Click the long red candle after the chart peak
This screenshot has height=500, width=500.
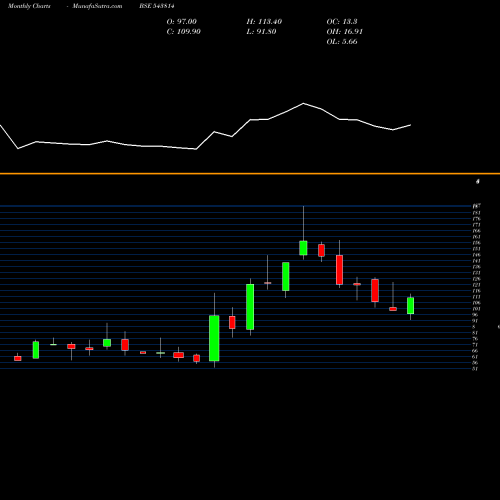339,270
